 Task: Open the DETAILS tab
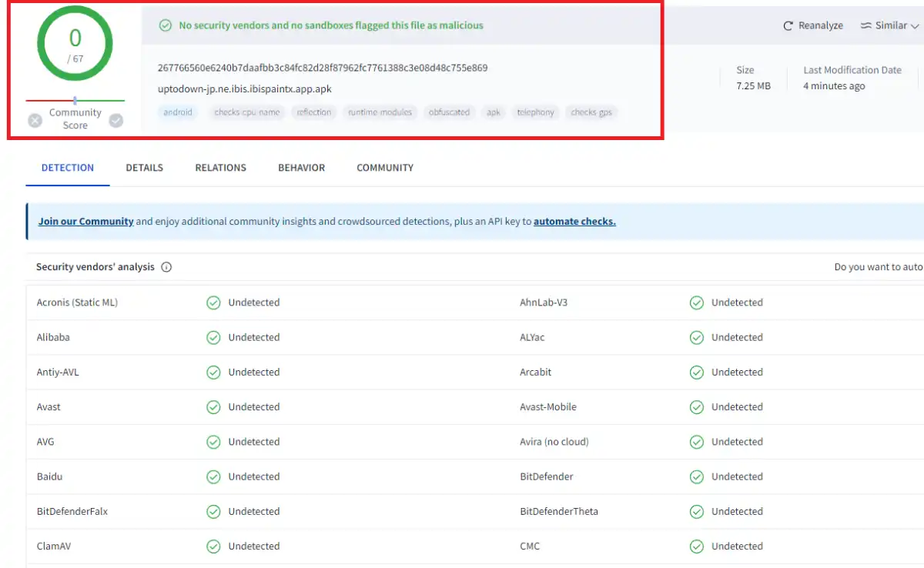click(145, 168)
